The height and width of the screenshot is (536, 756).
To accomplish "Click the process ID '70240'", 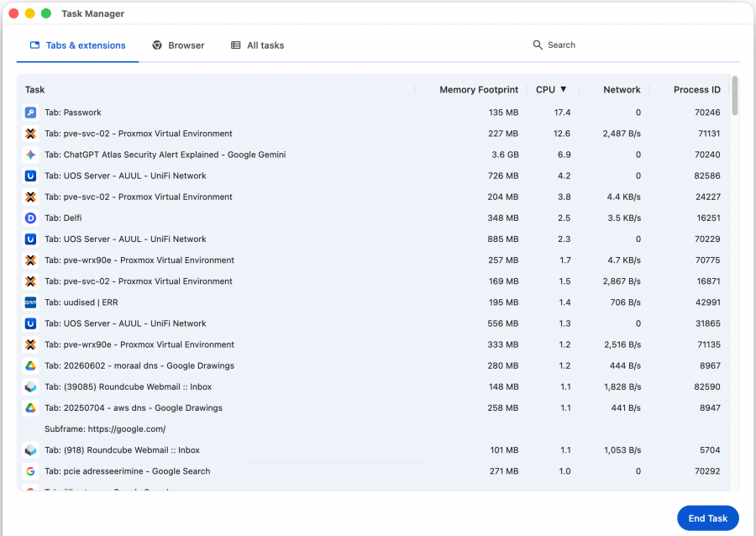I will [x=707, y=155].
